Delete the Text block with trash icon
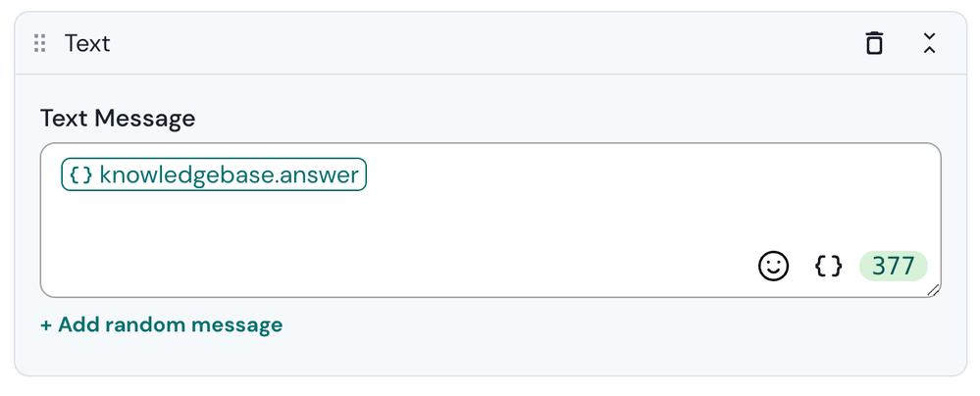 [x=874, y=43]
